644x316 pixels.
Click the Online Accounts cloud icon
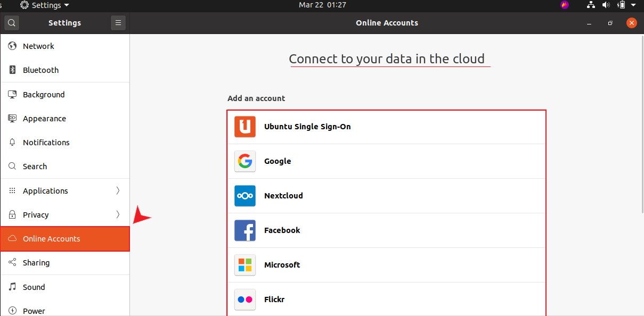(x=12, y=238)
